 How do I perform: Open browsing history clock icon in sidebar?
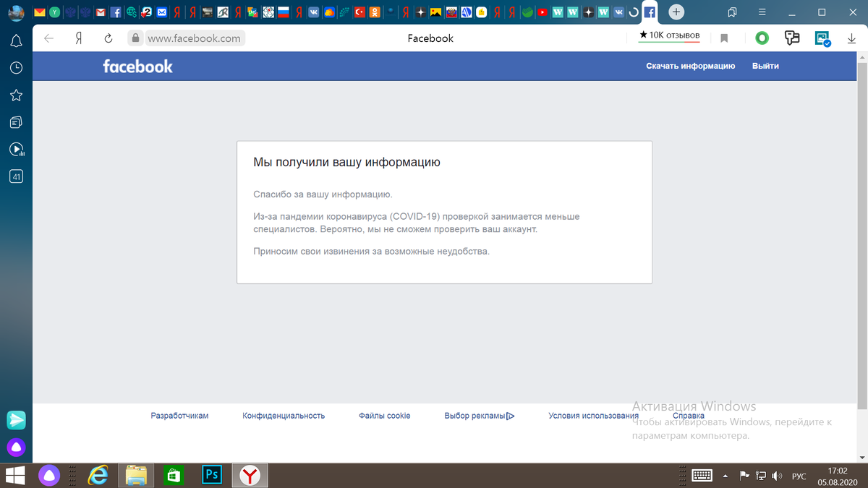point(16,68)
